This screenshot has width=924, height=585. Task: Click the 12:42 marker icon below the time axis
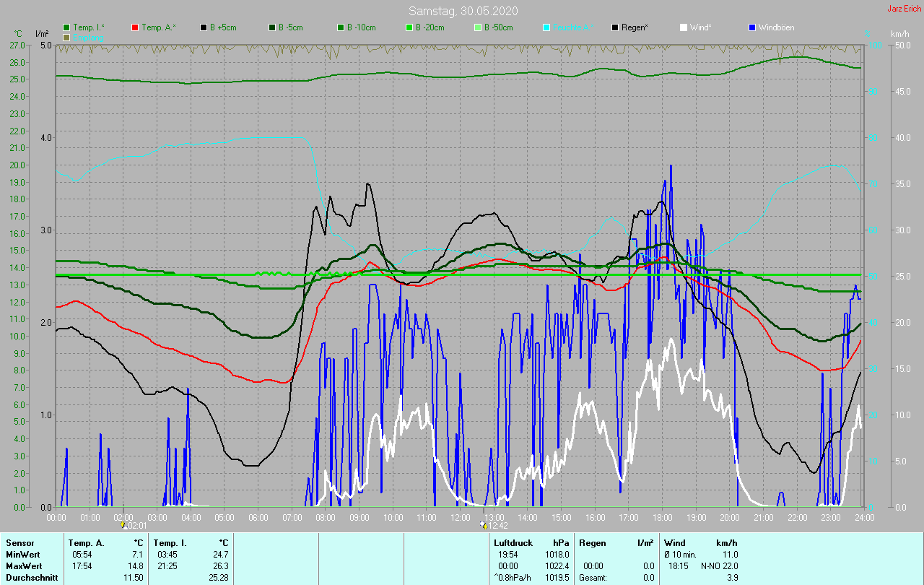point(483,525)
